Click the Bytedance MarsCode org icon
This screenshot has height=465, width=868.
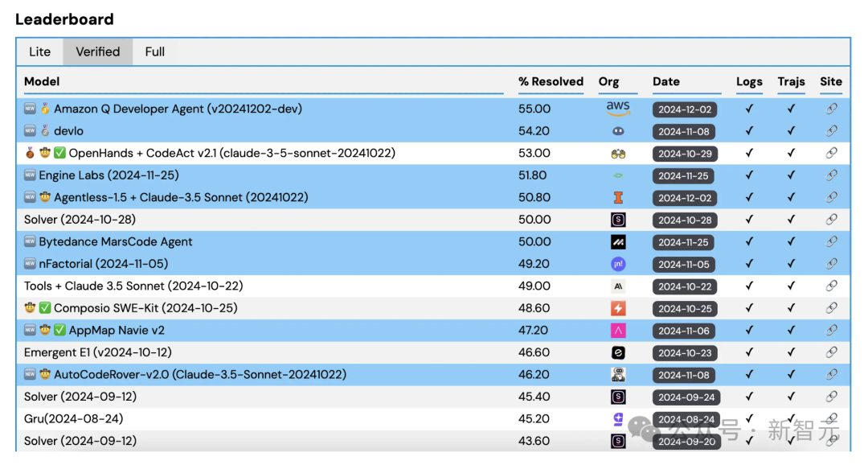(616, 241)
